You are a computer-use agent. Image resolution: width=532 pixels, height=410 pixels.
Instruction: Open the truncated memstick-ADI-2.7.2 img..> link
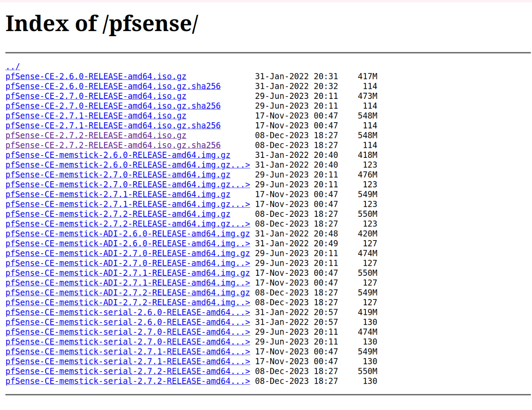coord(128,303)
